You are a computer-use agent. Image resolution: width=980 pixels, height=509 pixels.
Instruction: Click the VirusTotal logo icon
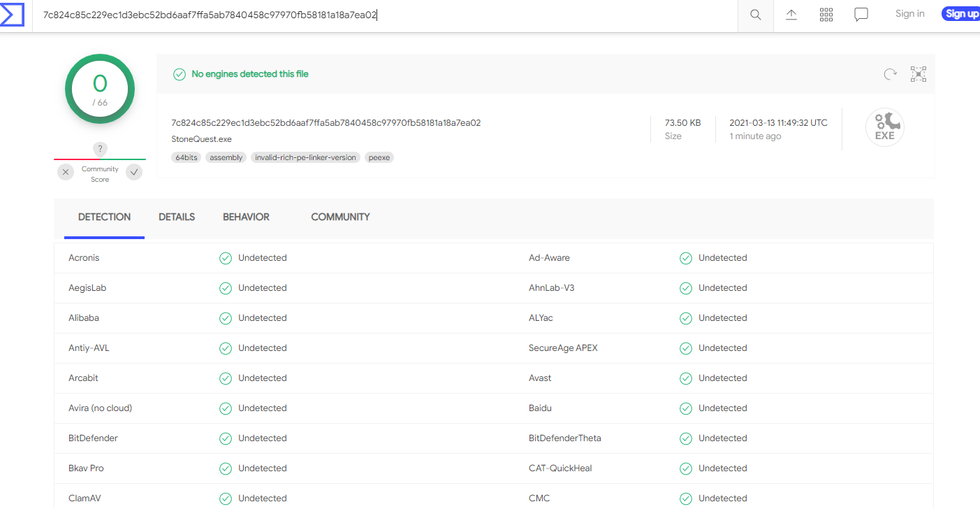pyautogui.click(x=13, y=14)
